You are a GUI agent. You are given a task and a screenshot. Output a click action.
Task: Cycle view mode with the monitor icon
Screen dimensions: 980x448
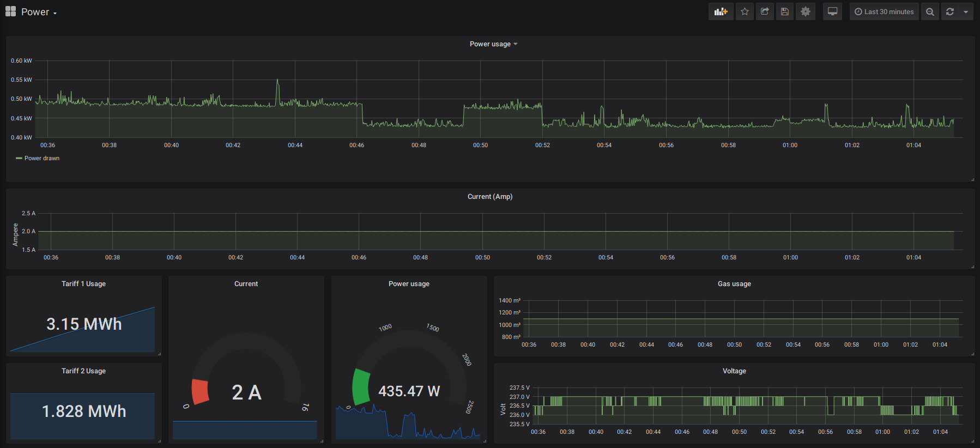pos(832,11)
